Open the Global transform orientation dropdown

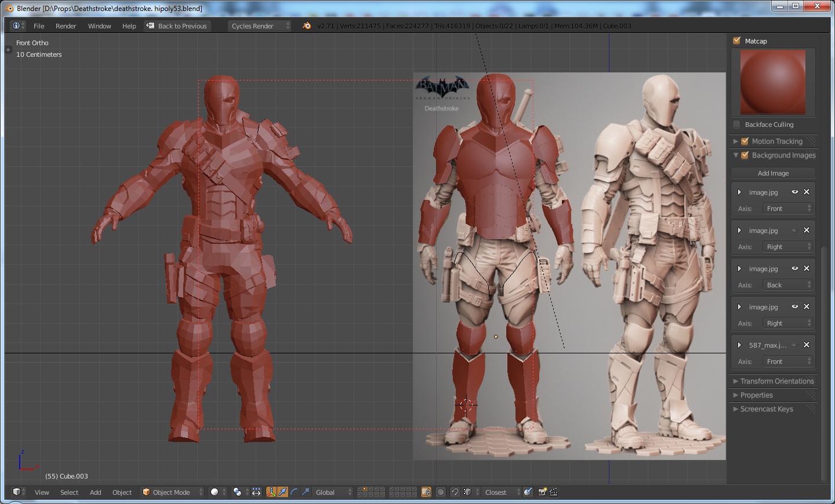[333, 492]
